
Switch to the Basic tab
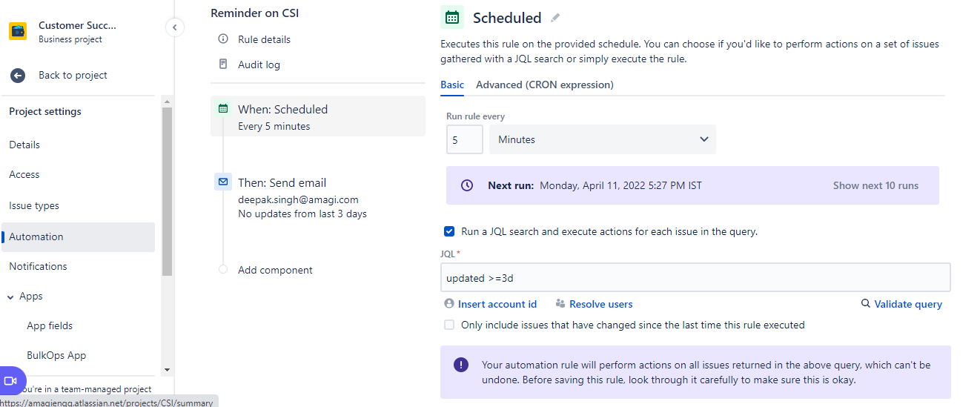[452, 85]
